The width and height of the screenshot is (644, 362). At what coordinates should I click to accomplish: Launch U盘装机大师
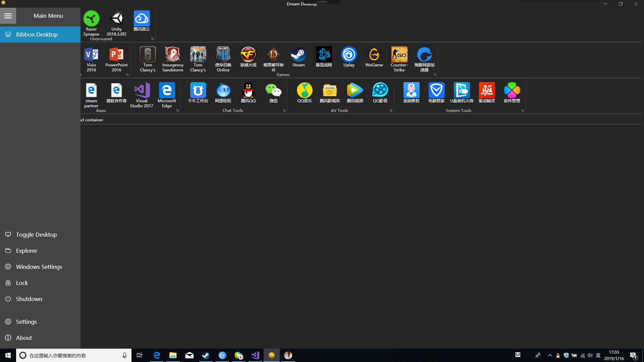click(x=462, y=93)
